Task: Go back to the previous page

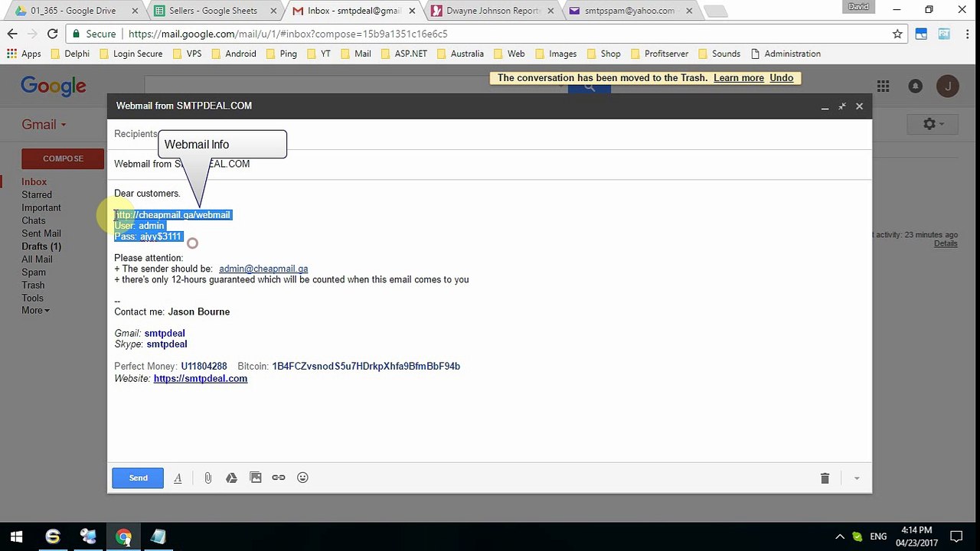Action: coord(12,34)
